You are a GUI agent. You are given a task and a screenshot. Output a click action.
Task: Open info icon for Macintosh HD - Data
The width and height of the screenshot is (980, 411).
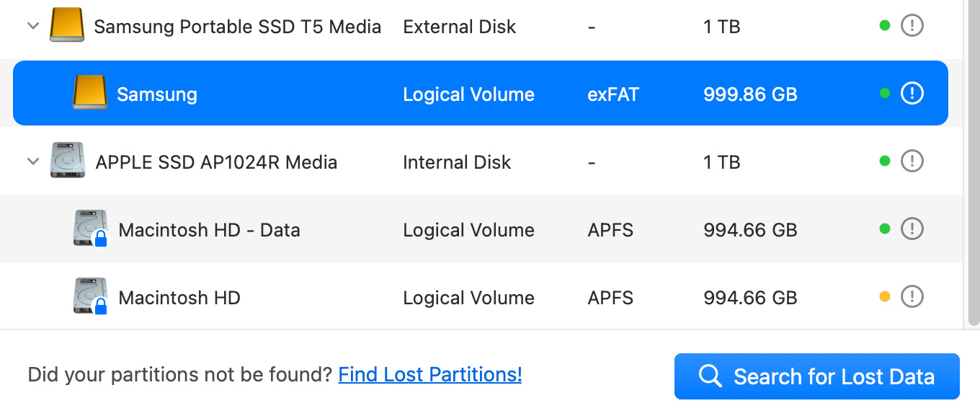[912, 229]
